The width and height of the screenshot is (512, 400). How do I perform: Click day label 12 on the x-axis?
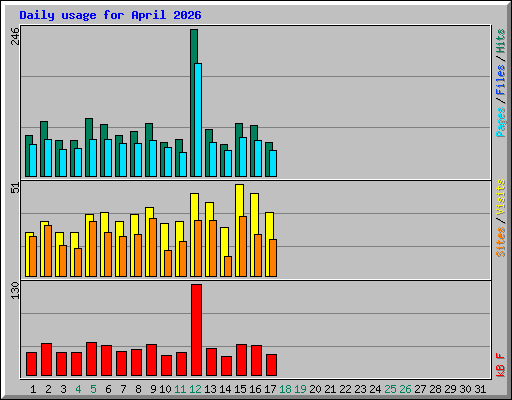coord(195,389)
